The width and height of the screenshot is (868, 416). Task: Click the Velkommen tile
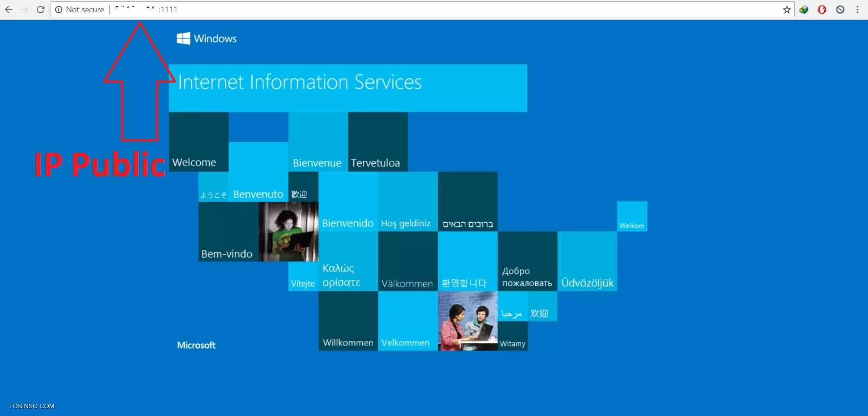(x=408, y=321)
